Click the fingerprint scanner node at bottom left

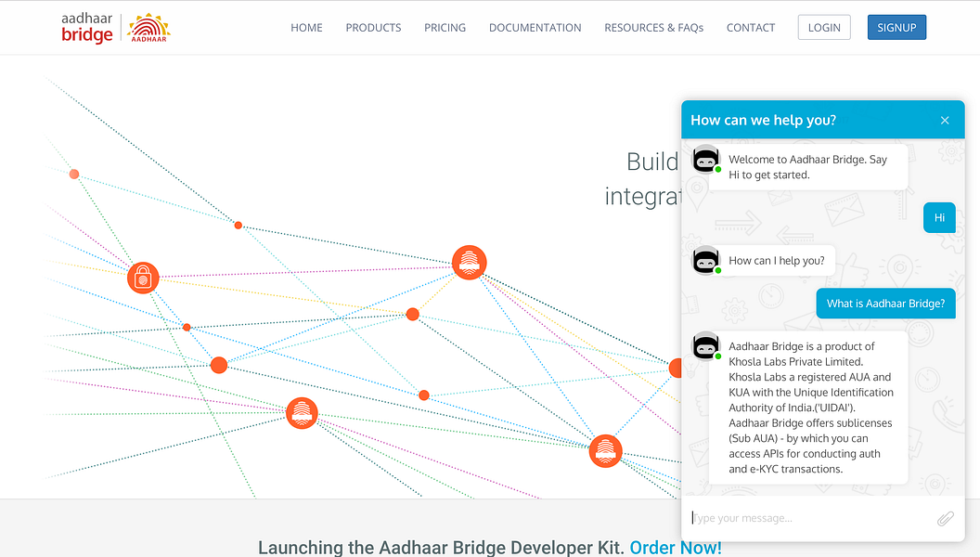click(x=302, y=413)
